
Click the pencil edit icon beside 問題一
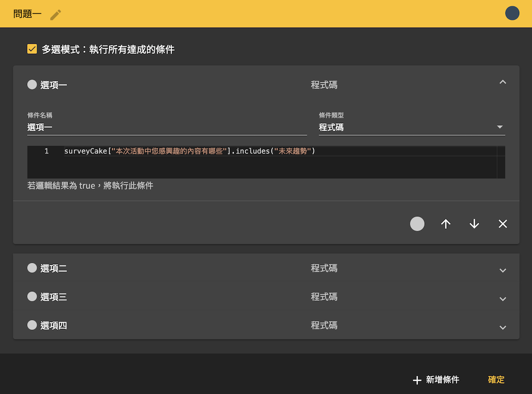tap(56, 15)
